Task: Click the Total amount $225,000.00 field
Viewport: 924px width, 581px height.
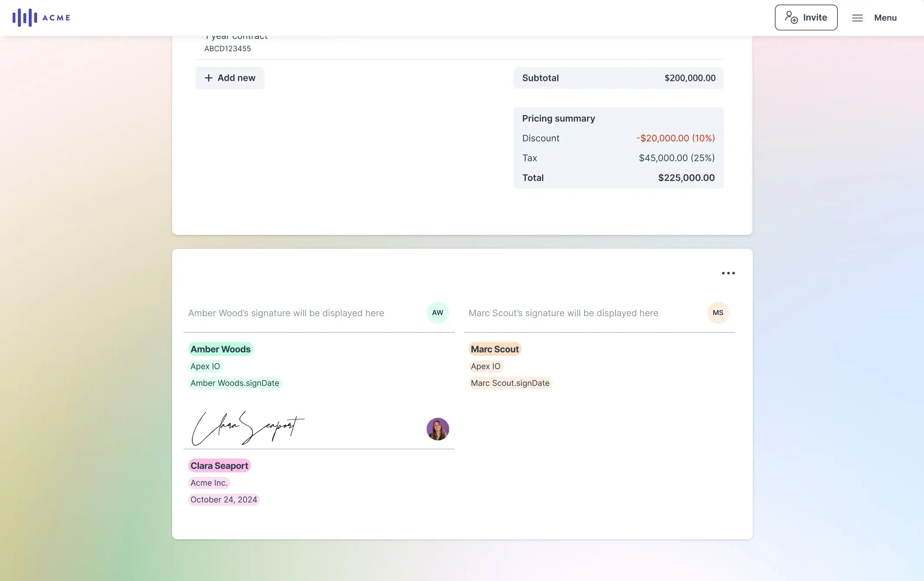Action: [687, 177]
